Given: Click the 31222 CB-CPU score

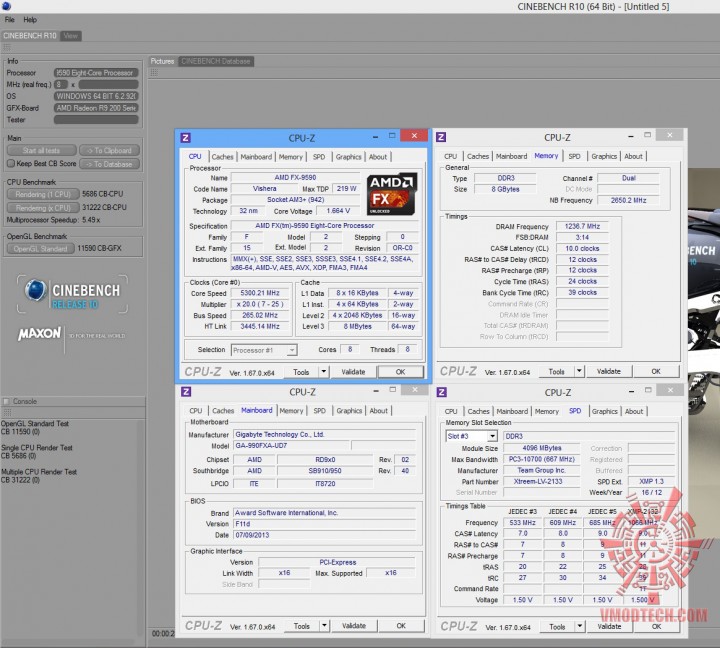Looking at the screenshot, I should (104, 208).
